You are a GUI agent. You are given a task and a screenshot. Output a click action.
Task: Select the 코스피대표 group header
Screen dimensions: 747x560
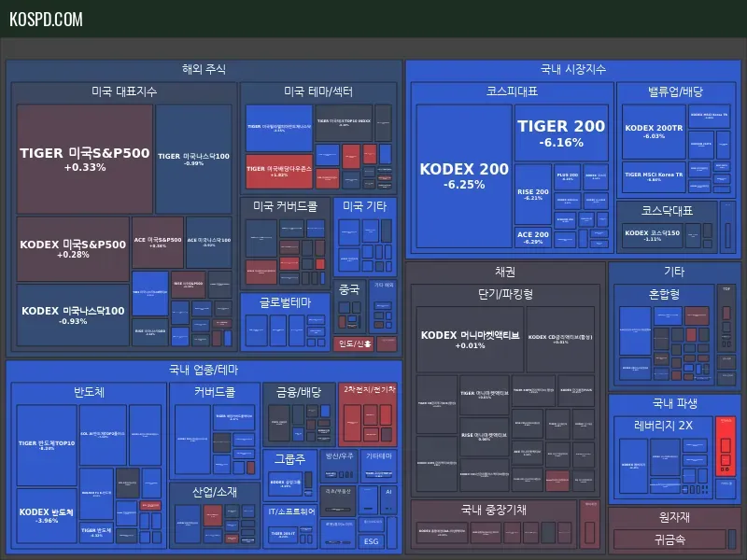512,91
